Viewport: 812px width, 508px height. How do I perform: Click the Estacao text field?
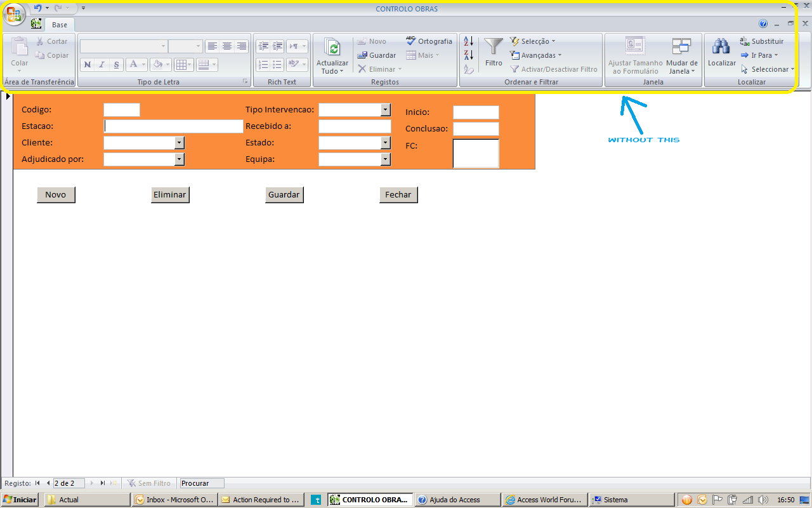[x=173, y=126]
